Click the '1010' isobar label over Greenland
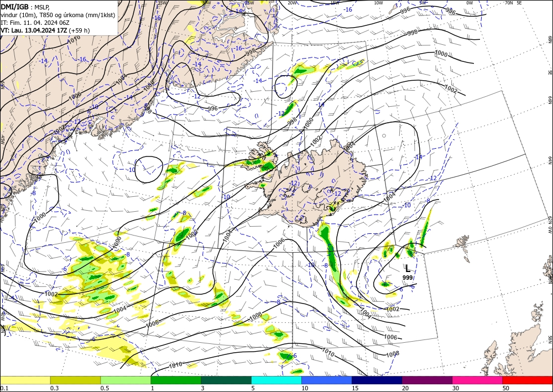This screenshot has height=392, width=553. (74, 40)
